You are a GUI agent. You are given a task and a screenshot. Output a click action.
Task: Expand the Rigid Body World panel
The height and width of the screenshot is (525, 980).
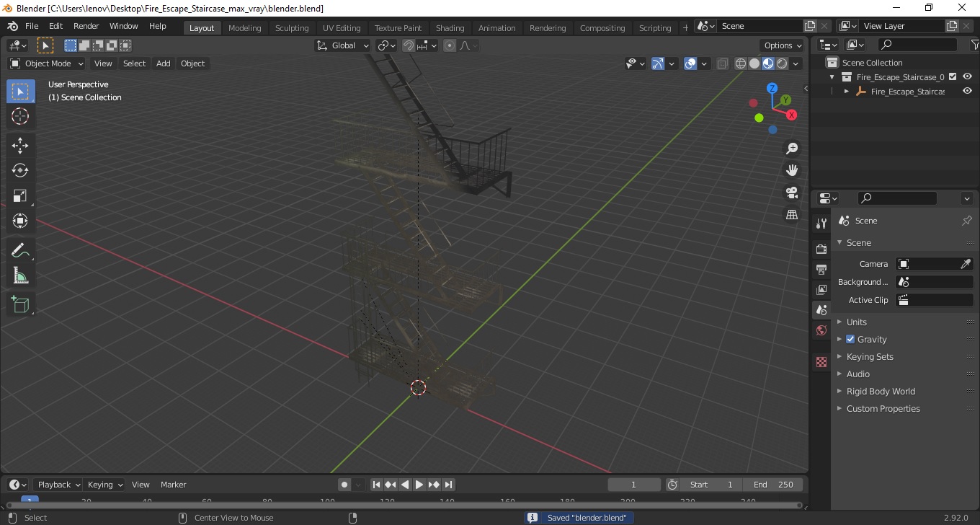coord(881,391)
